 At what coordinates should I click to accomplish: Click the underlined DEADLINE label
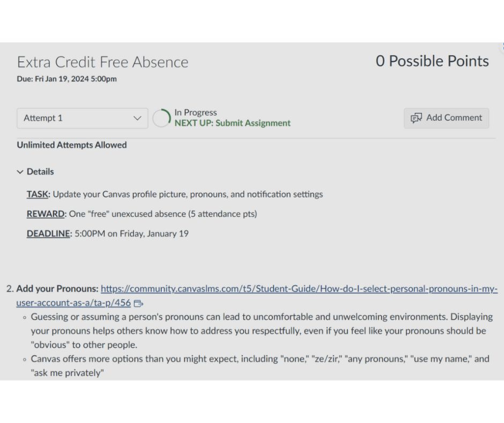pos(48,234)
